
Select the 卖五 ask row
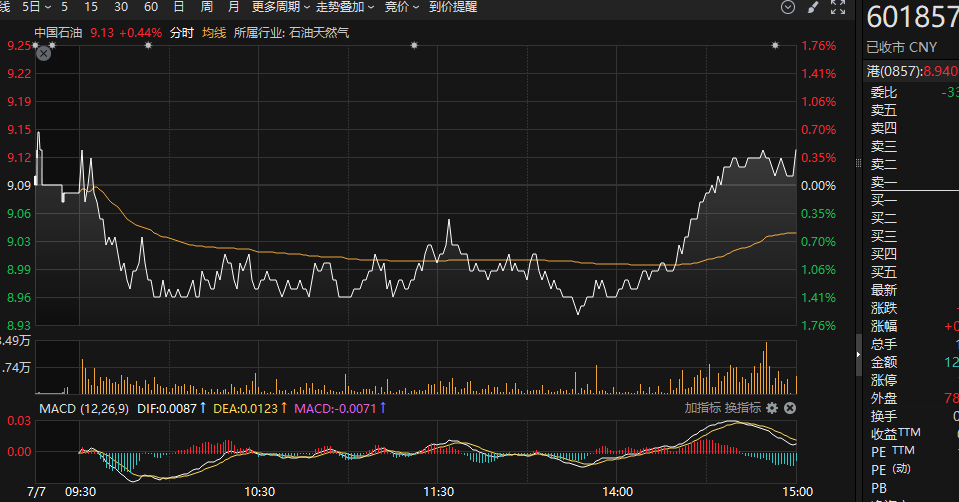coord(911,110)
